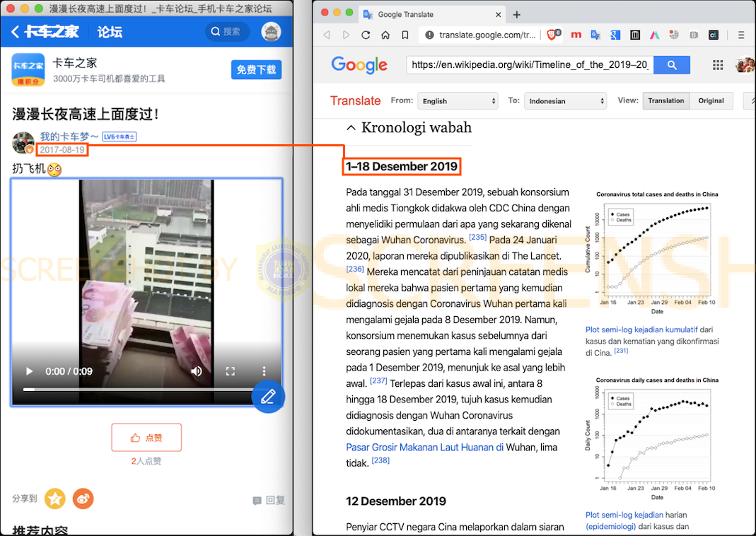
Task: Open the (epidemiologi) link
Action: [610, 526]
